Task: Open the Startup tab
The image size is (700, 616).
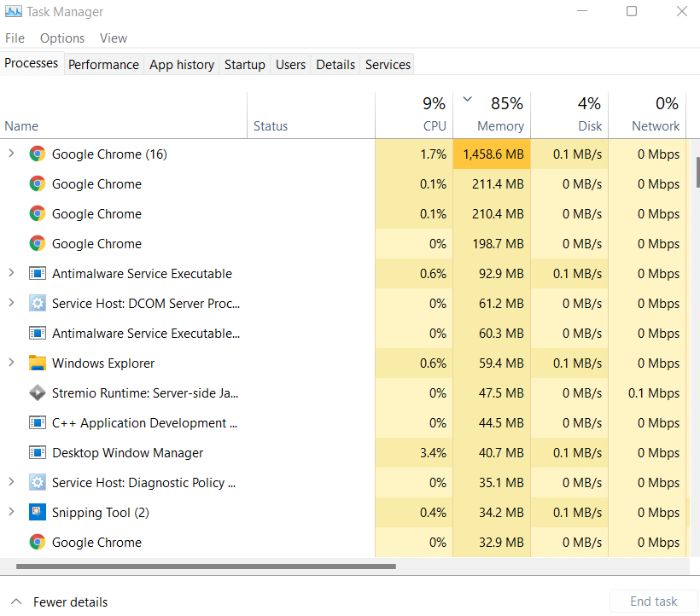Action: click(244, 65)
